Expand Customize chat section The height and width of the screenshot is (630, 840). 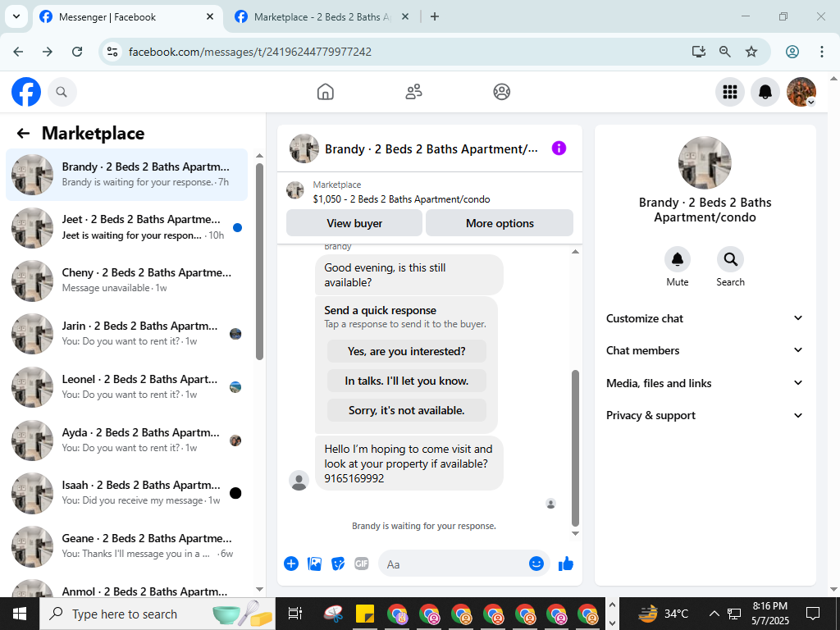point(705,318)
